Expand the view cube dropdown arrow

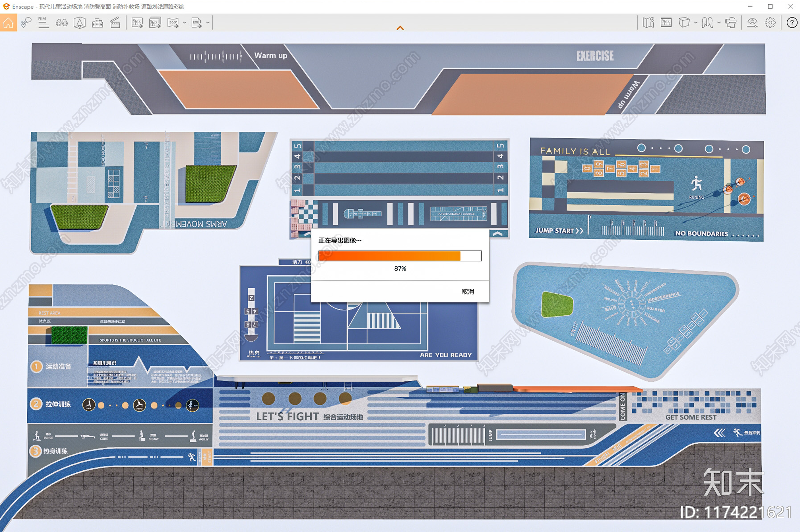(696, 23)
